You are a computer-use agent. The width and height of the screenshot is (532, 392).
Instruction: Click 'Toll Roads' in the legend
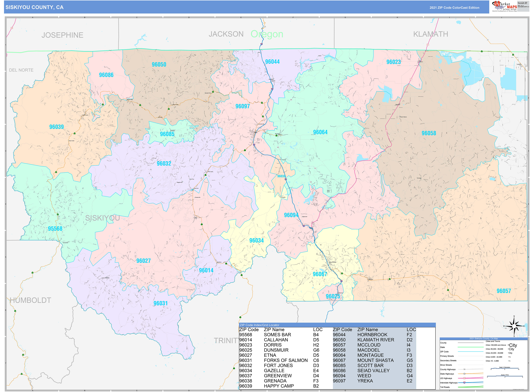[x=445, y=387]
